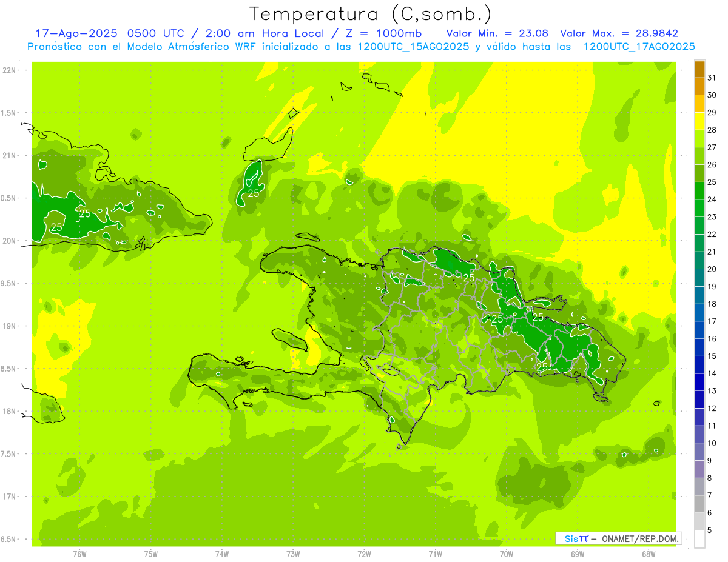Click the '24' legend value
Screen dimensions: 728x562
712,199
